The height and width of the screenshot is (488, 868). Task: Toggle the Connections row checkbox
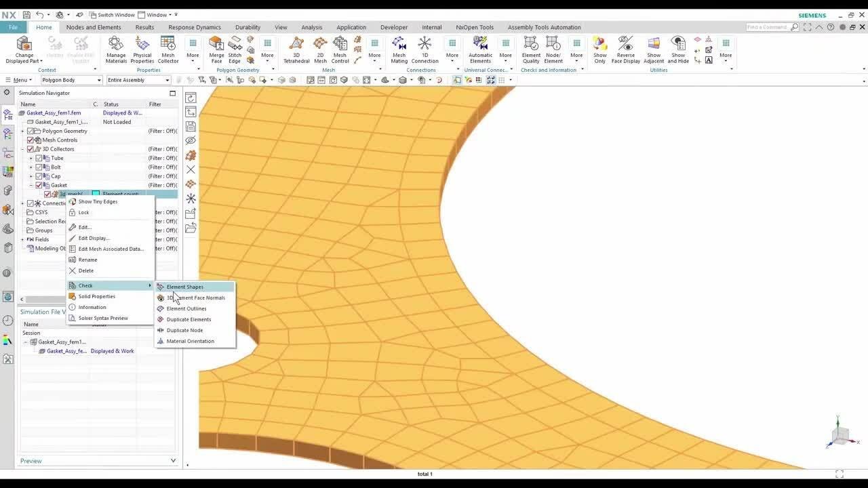pyautogui.click(x=31, y=203)
